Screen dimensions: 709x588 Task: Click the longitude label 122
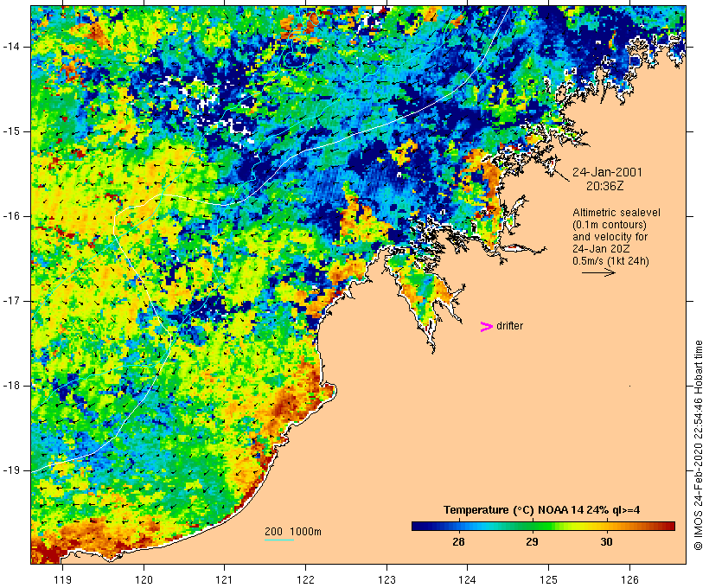pos(305,579)
